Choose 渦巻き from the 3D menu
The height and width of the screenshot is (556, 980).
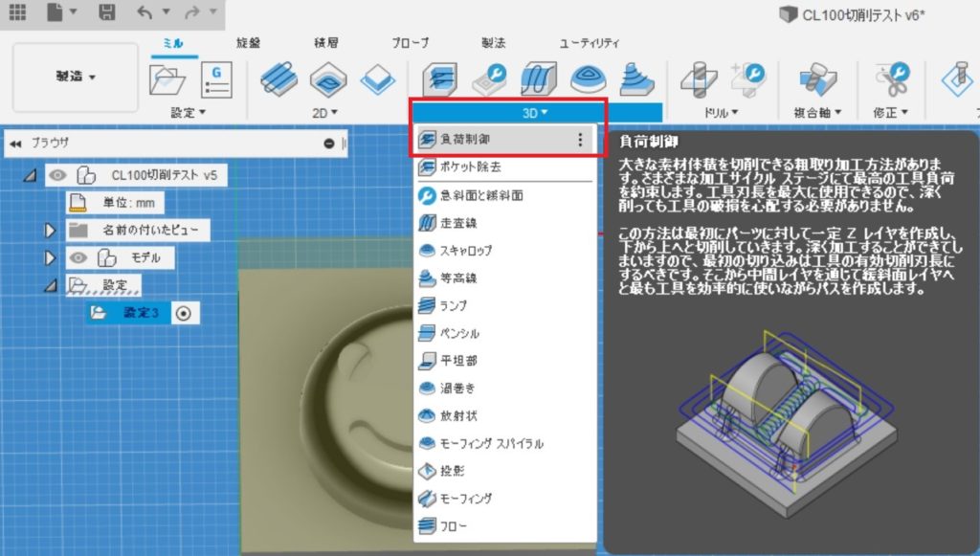coord(505,389)
